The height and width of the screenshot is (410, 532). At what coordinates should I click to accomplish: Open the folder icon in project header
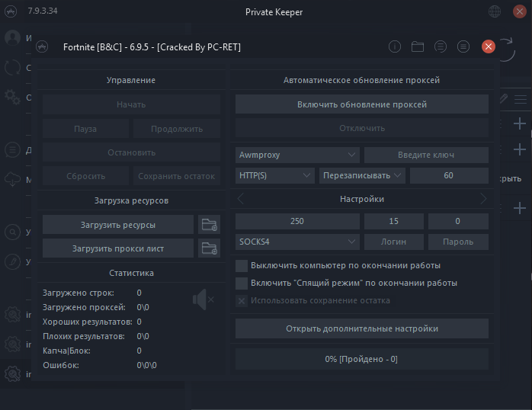pos(418,46)
